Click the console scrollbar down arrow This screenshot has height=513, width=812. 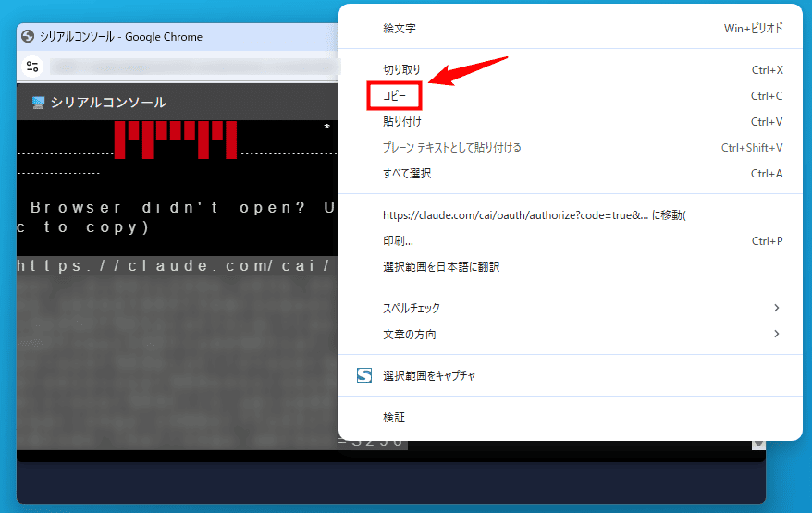[x=758, y=444]
